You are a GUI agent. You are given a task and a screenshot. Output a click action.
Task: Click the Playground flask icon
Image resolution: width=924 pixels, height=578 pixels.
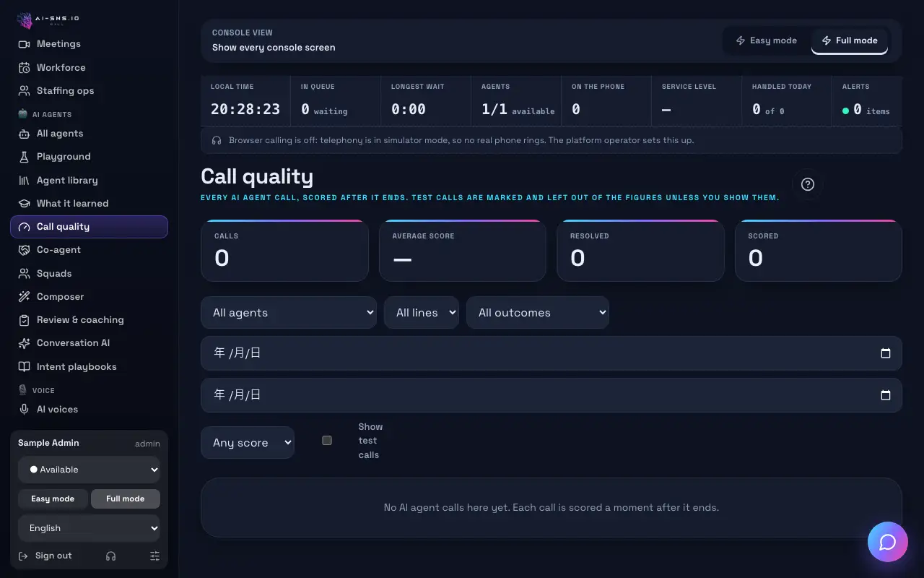[24, 157]
